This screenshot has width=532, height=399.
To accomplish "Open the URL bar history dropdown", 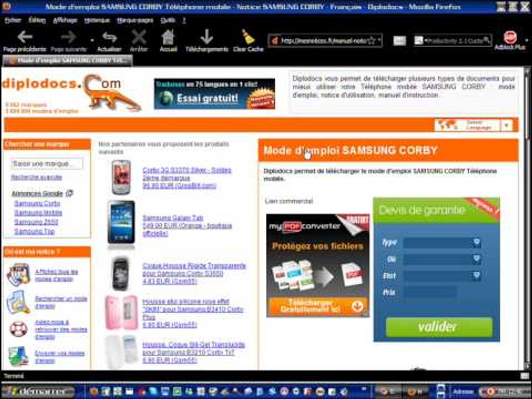I will (379, 40).
